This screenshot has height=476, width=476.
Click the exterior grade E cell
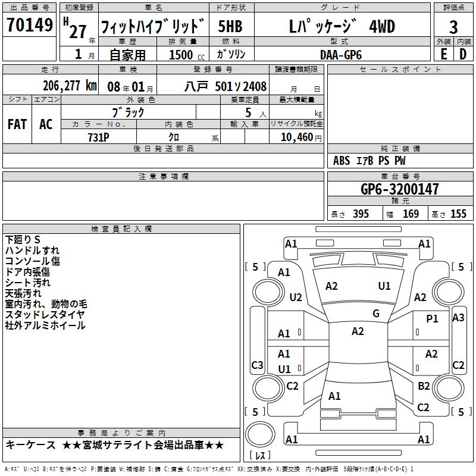coord(443,54)
